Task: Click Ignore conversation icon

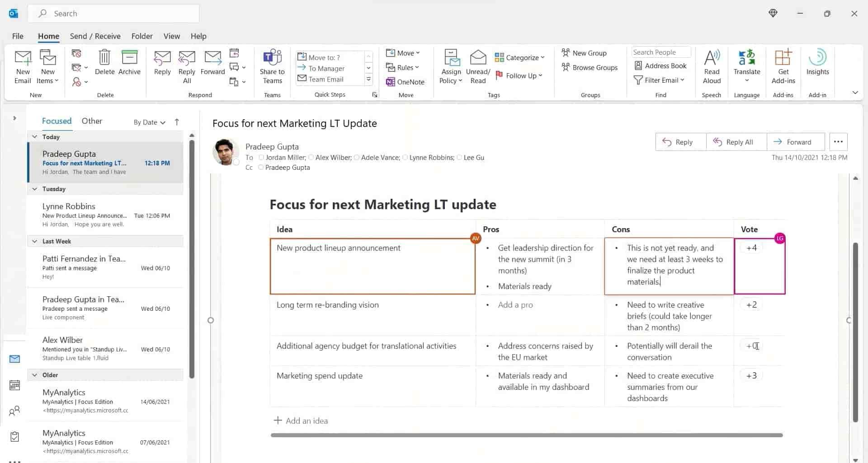Action: coord(76,53)
